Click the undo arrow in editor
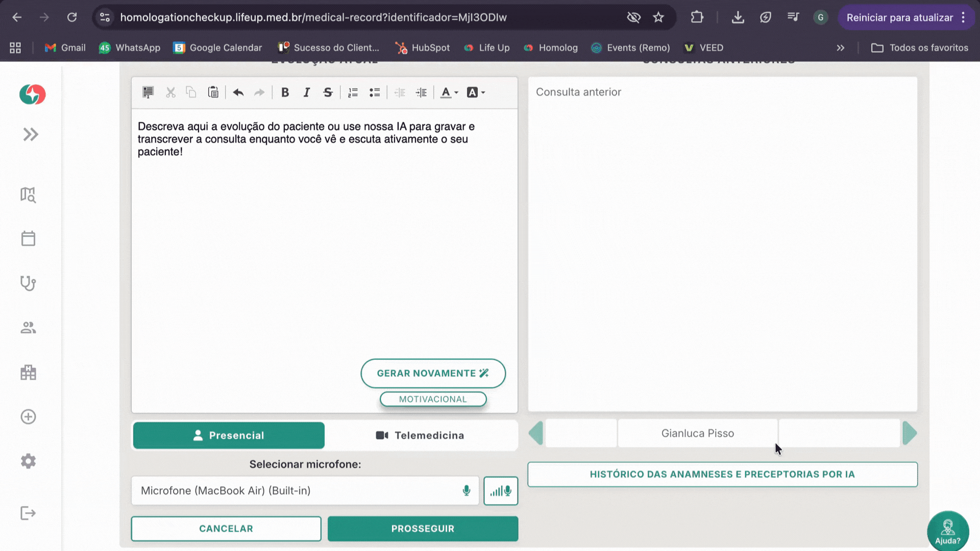This screenshot has height=551, width=980. pos(238,92)
